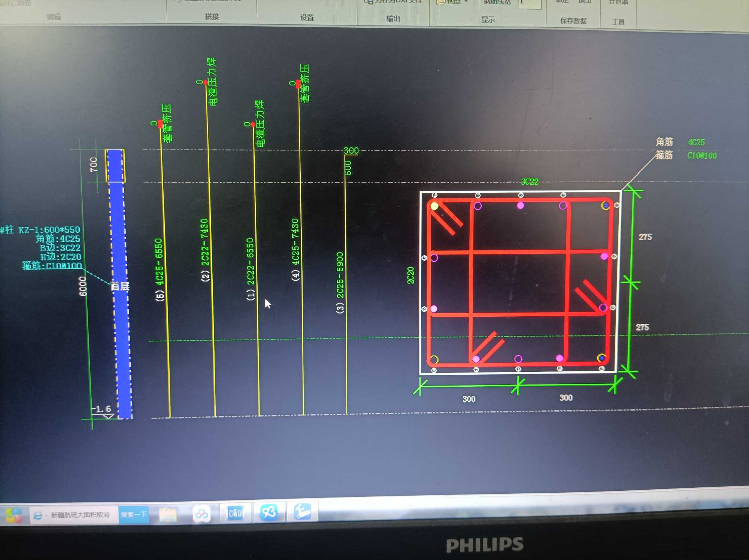Click the 6000 storey height dimension
Screen dimensions: 749x560
click(83, 286)
